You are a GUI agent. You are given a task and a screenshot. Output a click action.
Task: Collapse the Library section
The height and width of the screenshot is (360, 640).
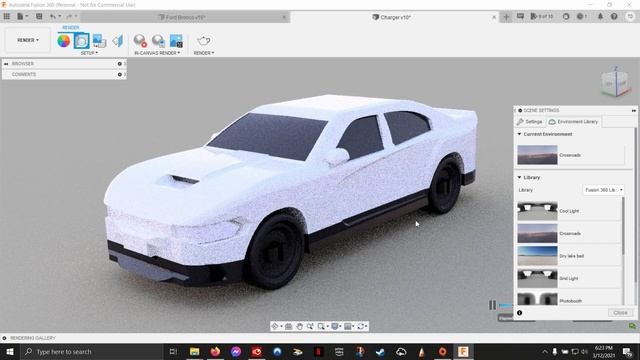(519, 178)
